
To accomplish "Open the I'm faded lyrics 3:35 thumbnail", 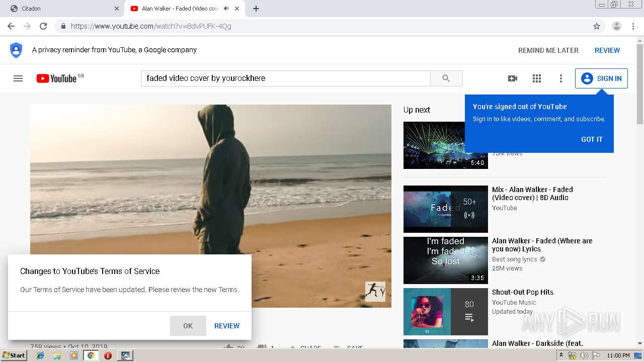I will [x=446, y=260].
